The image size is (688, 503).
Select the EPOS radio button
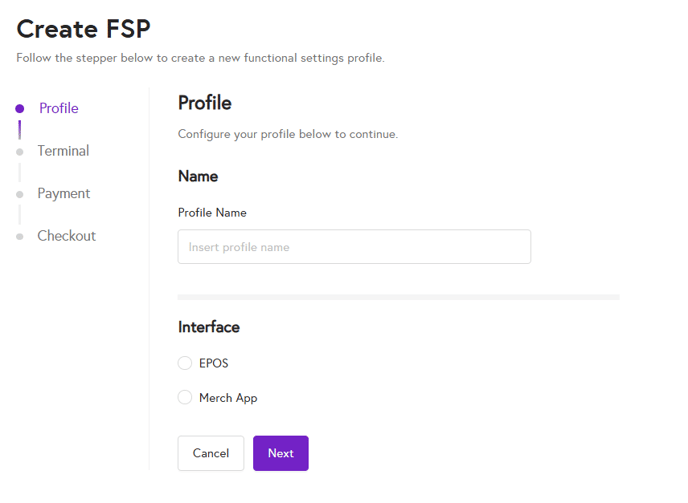tap(185, 363)
